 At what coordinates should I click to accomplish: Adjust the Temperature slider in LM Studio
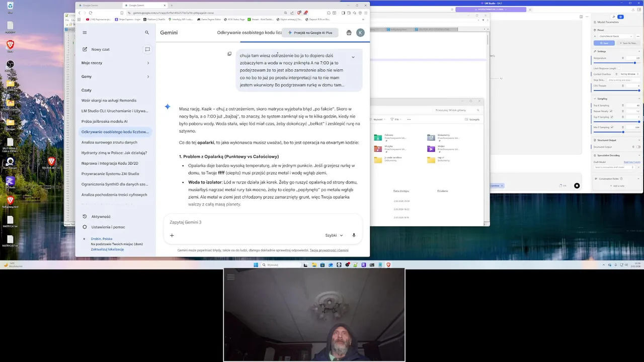pyautogui.click(x=634, y=63)
